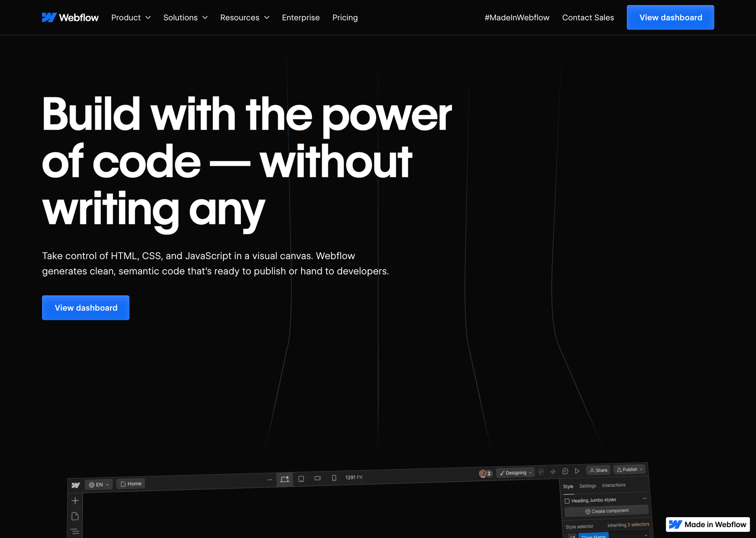Image resolution: width=756 pixels, height=538 pixels.
Task: Open the EN locale dropdown
Action: click(99, 485)
